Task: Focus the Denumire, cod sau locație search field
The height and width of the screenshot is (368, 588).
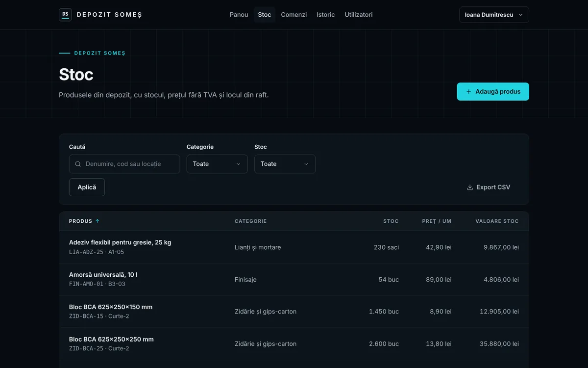Action: pyautogui.click(x=124, y=164)
